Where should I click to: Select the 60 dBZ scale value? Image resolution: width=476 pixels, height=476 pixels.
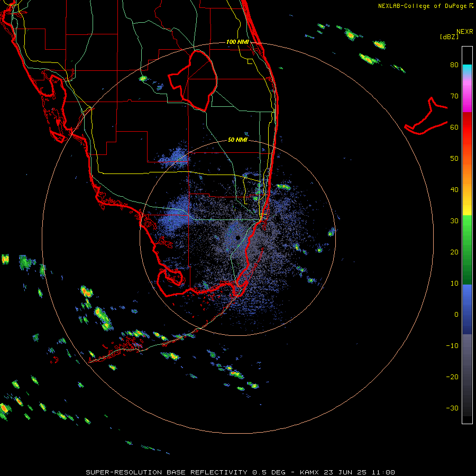454,127
